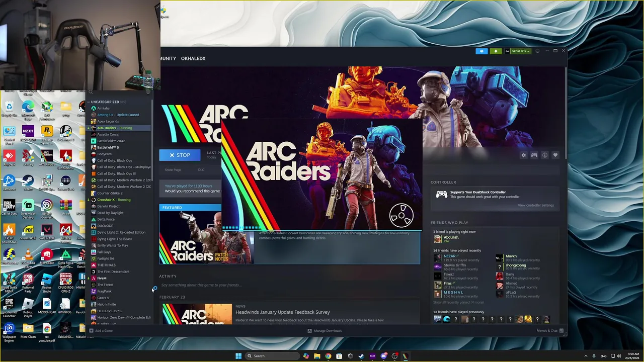Open Microsoft Store from taskbar

[339, 356]
